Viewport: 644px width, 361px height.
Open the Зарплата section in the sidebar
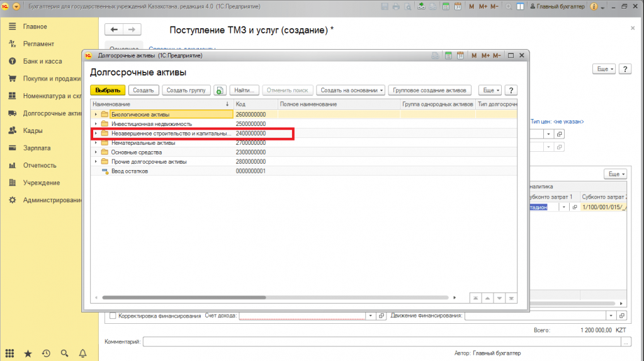click(37, 148)
